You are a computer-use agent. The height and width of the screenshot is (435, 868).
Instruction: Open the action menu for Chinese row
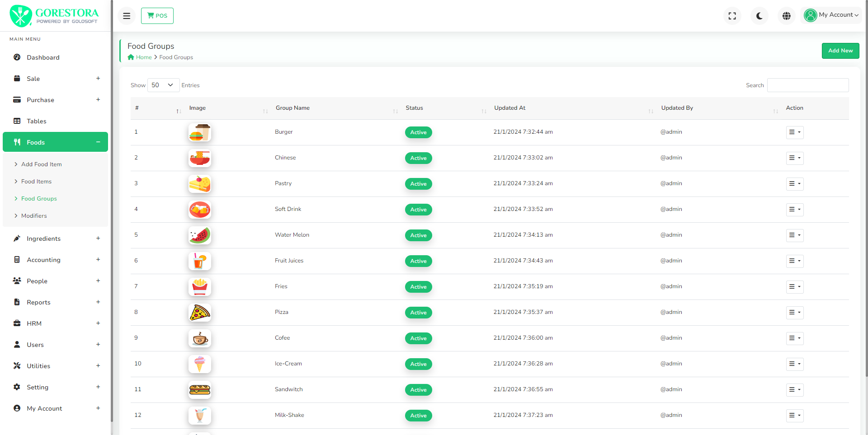click(795, 158)
